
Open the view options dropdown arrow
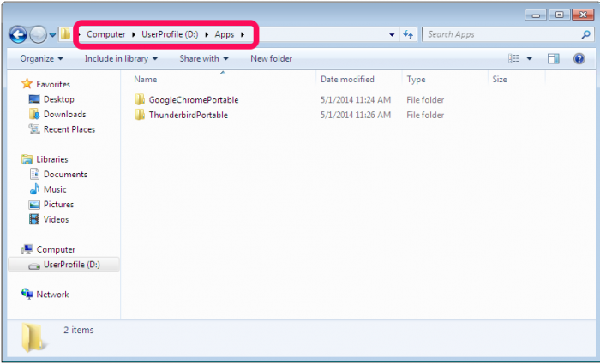[529, 59]
